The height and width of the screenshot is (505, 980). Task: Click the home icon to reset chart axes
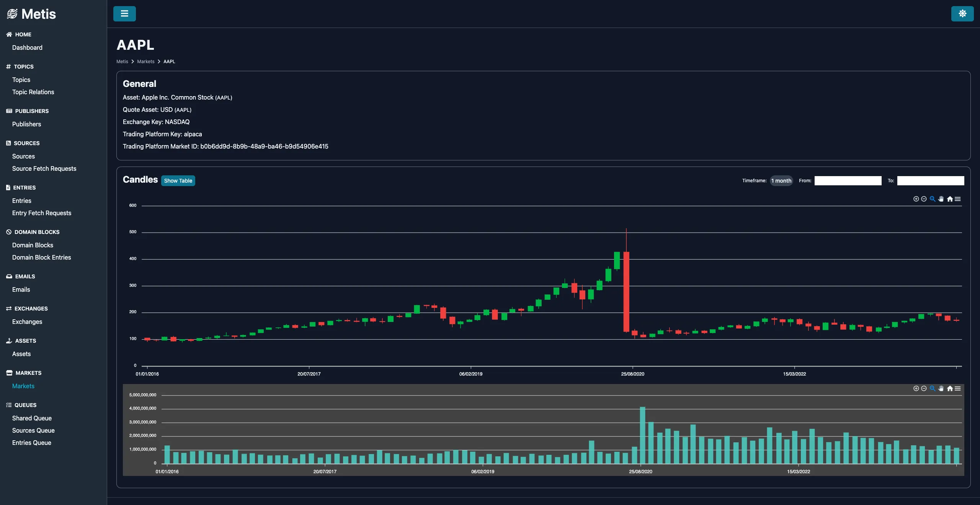[950, 199]
